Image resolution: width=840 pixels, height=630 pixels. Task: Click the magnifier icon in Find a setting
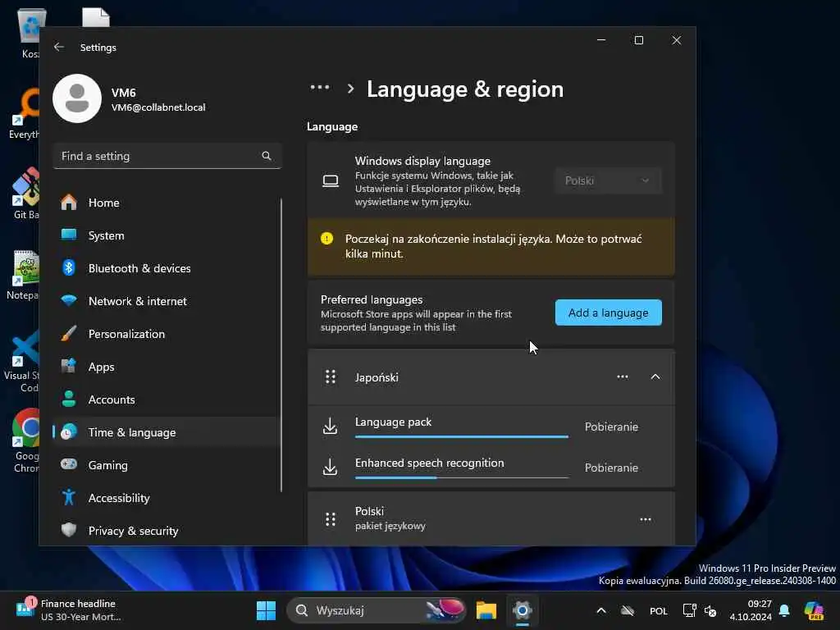[267, 156]
